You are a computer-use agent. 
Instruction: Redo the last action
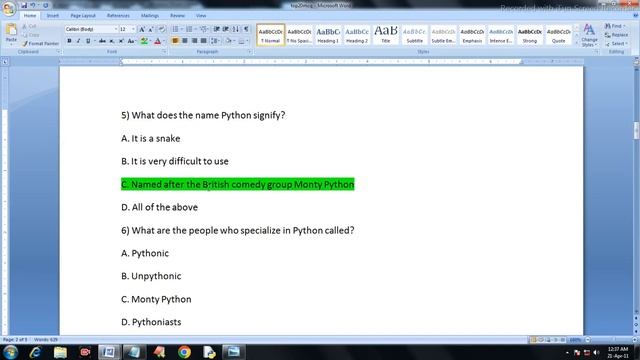pos(45,5)
